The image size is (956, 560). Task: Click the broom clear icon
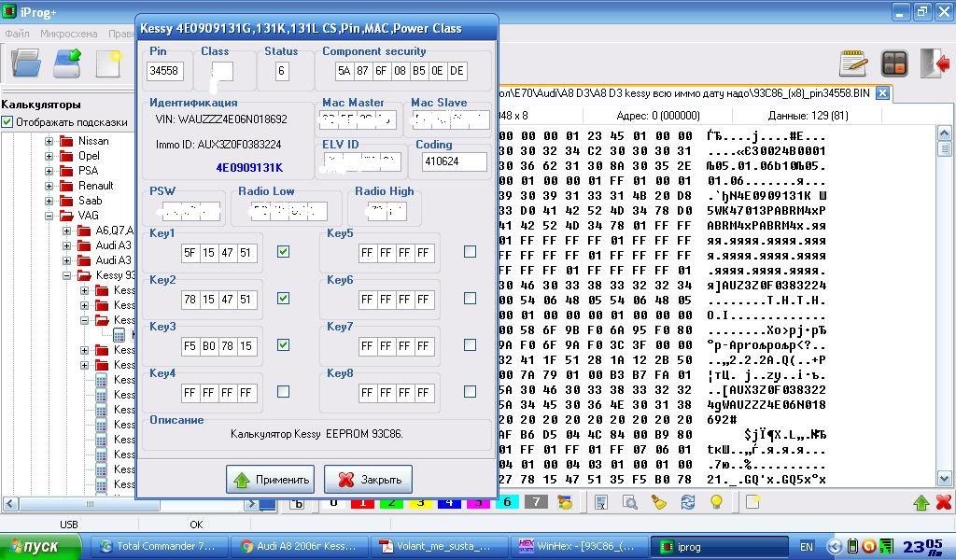(x=658, y=503)
